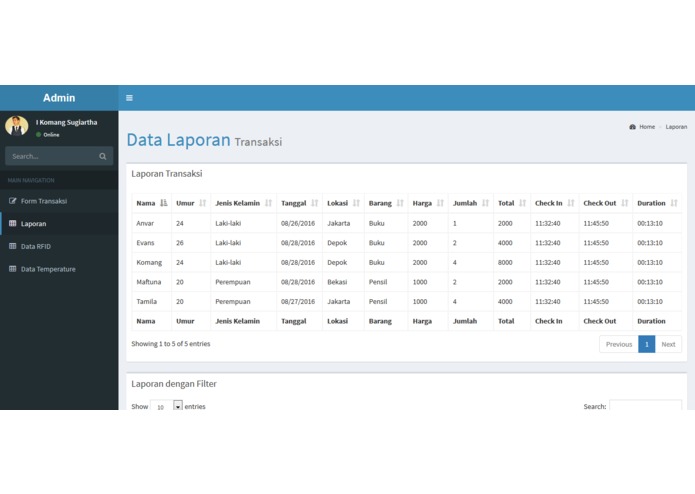Click the Data Temperature table icon
The width and height of the screenshot is (695, 494).
[13, 268]
